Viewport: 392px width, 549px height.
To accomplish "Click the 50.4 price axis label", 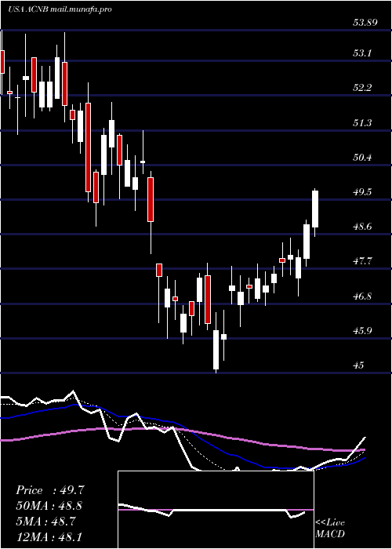I will click(364, 158).
